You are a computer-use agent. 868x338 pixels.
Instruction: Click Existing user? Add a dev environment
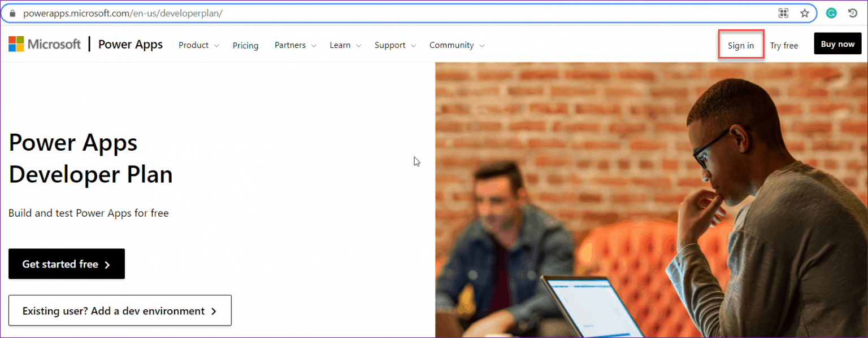pos(120,310)
